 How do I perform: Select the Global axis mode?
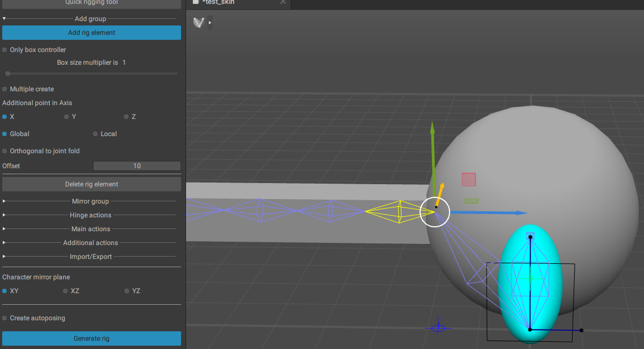tap(4, 134)
